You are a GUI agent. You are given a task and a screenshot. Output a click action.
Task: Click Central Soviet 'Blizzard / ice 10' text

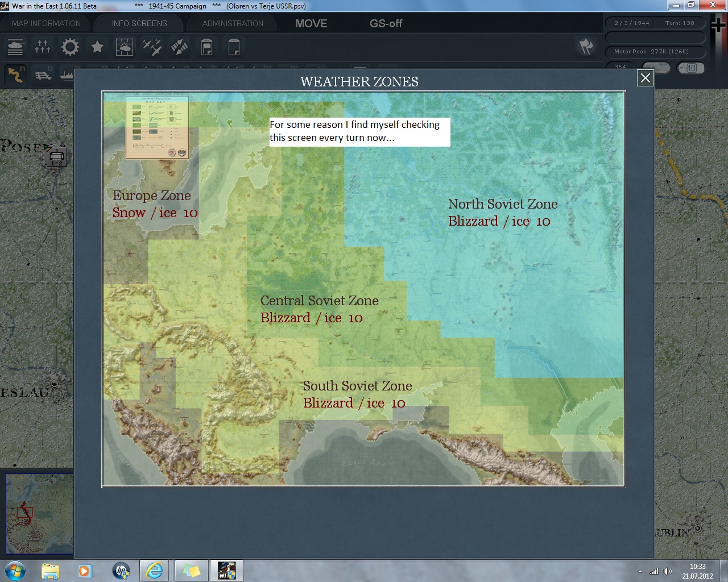point(311,318)
